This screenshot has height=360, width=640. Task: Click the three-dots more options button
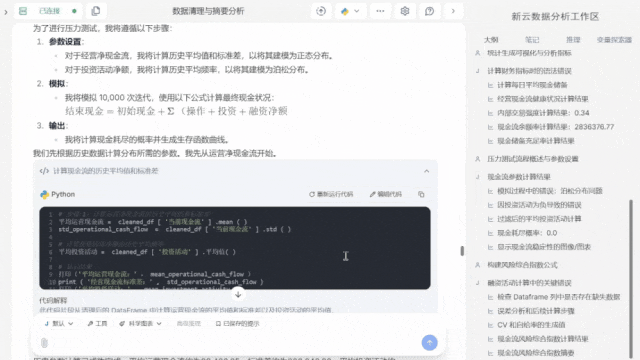[380, 11]
